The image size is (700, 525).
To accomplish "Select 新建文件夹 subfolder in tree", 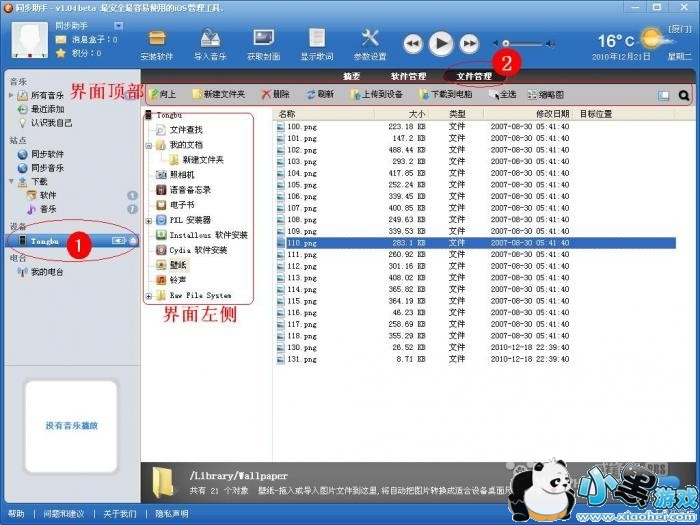I will point(202,160).
